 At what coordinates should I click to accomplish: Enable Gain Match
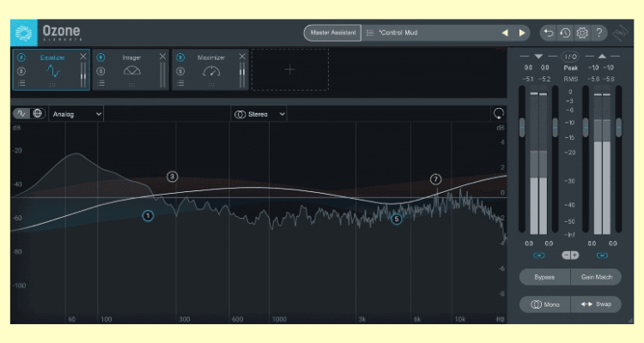(x=597, y=277)
